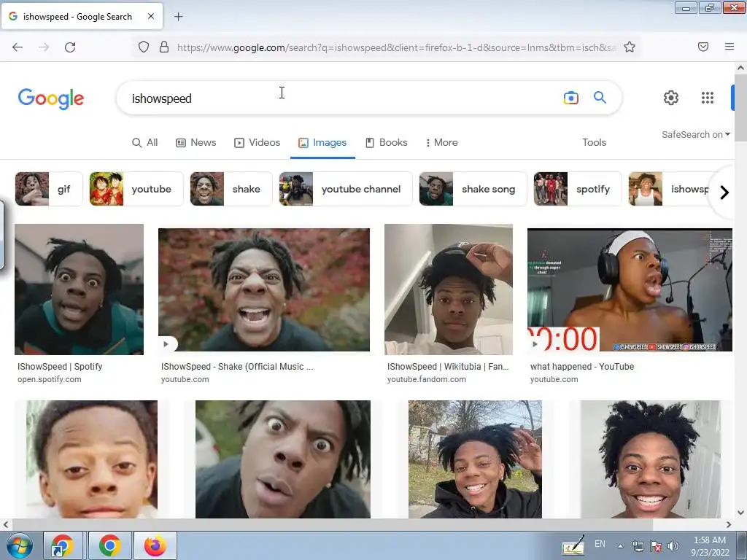Click the Action Center flag tray icon
The height and width of the screenshot is (560, 747).
[656, 546]
